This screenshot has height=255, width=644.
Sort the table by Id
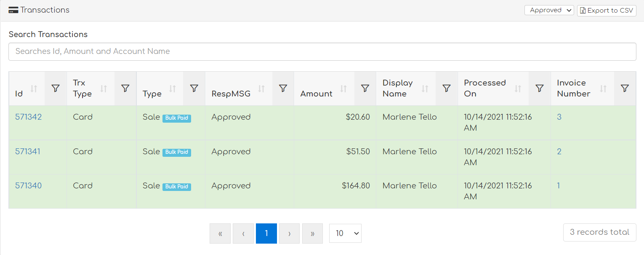tap(34, 89)
